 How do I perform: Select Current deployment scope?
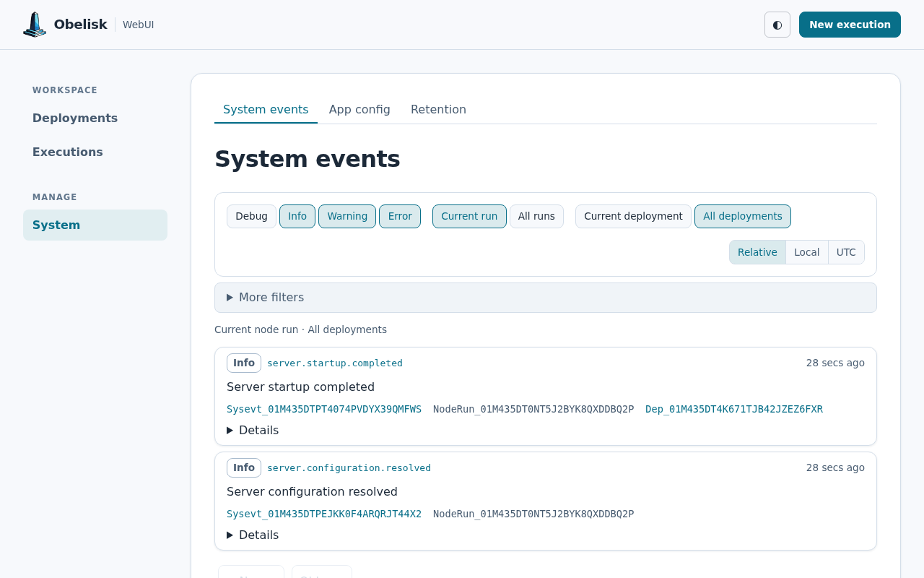[633, 216]
